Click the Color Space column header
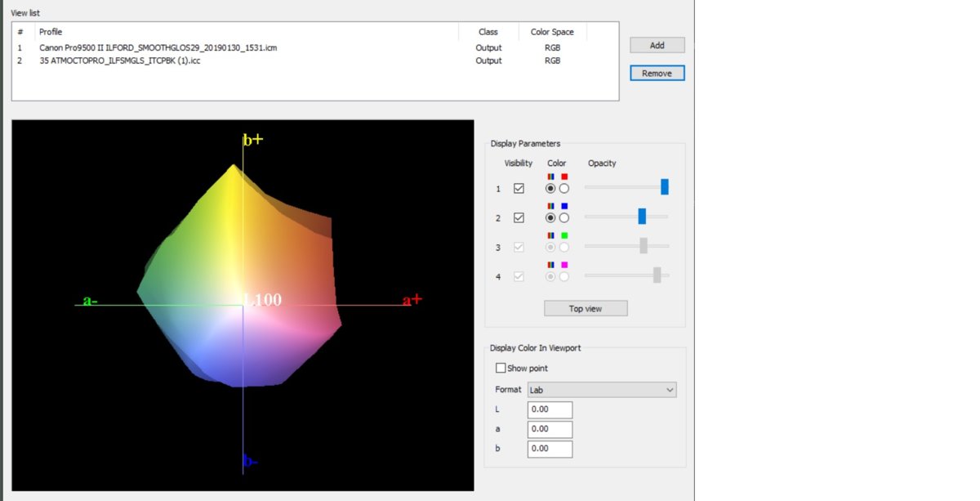 point(552,32)
